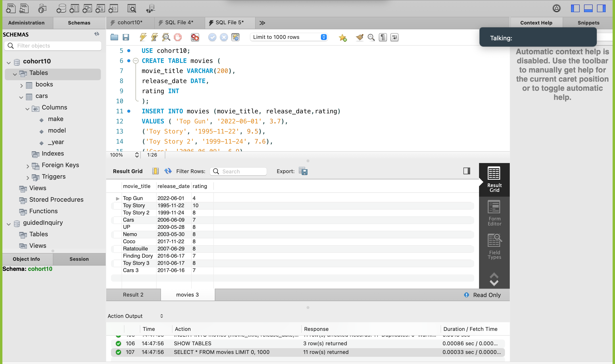
Task: Refresh the result grid data
Action: (x=168, y=171)
